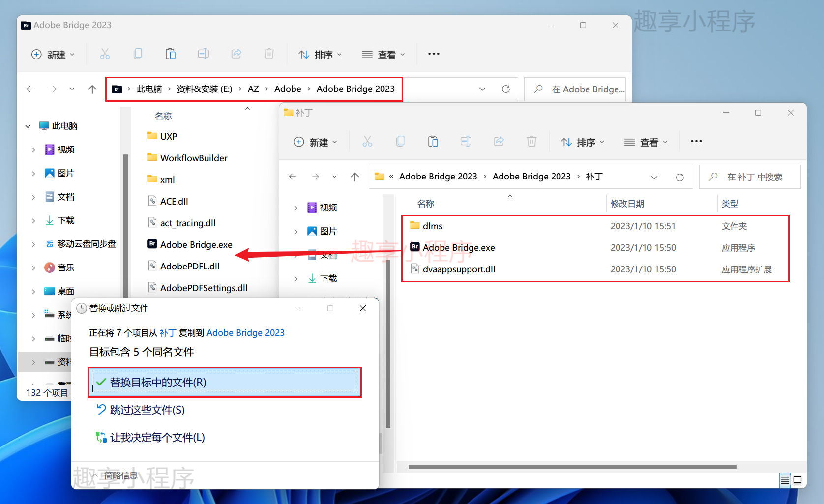Go up one level in Adobe Bridge 2023 window
Viewport: 824px width, 504px height.
coord(92,89)
